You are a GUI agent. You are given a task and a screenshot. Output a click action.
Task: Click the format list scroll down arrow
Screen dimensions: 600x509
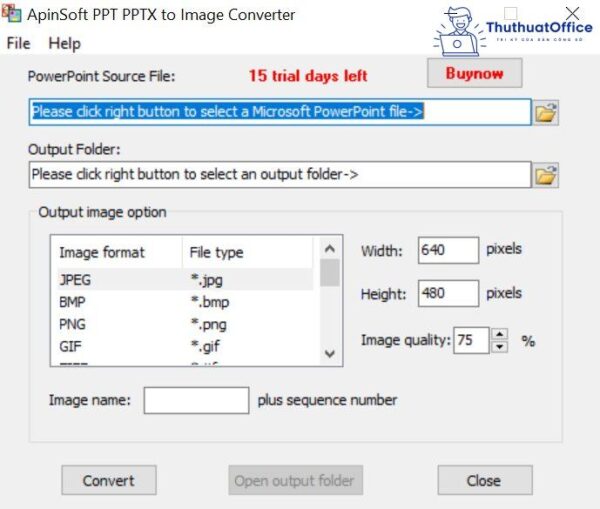tap(329, 353)
